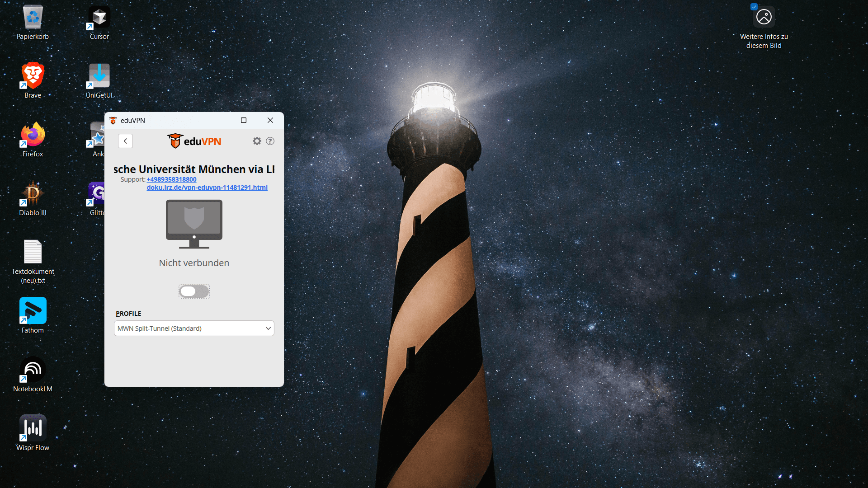Click the eduVPN logo in header

[194, 141]
